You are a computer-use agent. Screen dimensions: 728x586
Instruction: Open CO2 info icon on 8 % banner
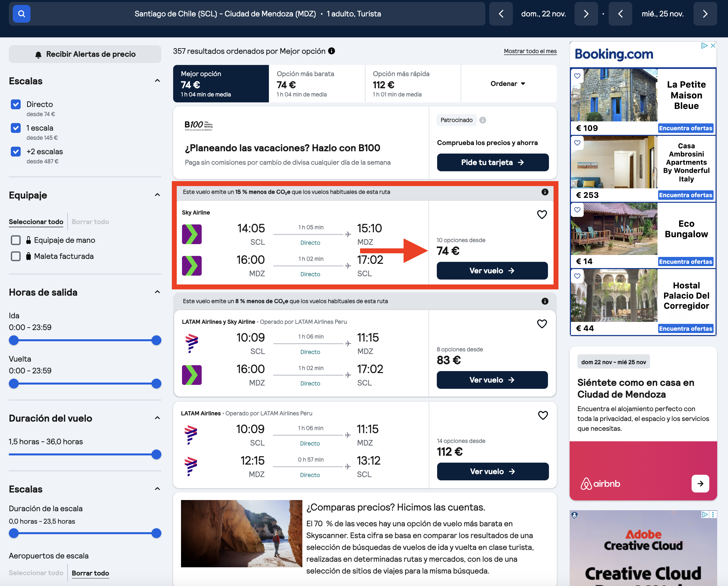pos(545,301)
